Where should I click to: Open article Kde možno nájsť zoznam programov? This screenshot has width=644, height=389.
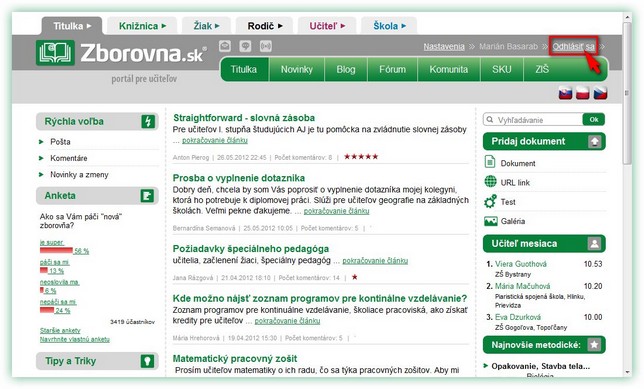(x=320, y=298)
